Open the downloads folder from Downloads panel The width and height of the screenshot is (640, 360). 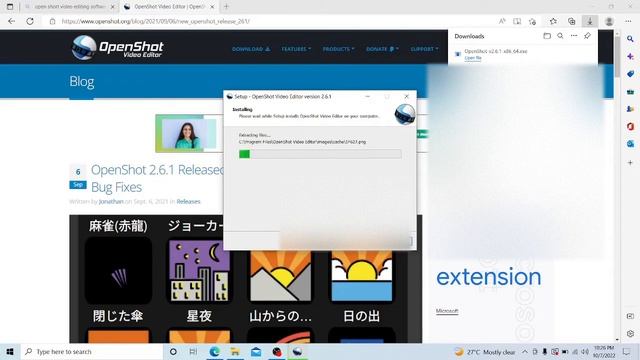[547, 36]
